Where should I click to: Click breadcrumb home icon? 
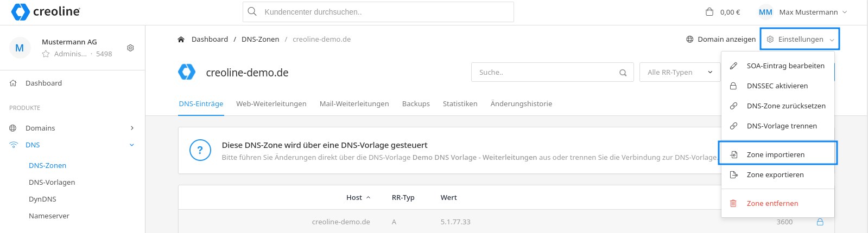point(181,39)
